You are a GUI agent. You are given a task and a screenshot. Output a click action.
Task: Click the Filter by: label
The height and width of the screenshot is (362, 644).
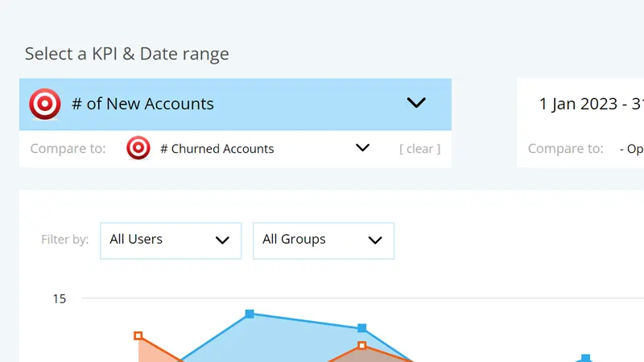point(65,239)
